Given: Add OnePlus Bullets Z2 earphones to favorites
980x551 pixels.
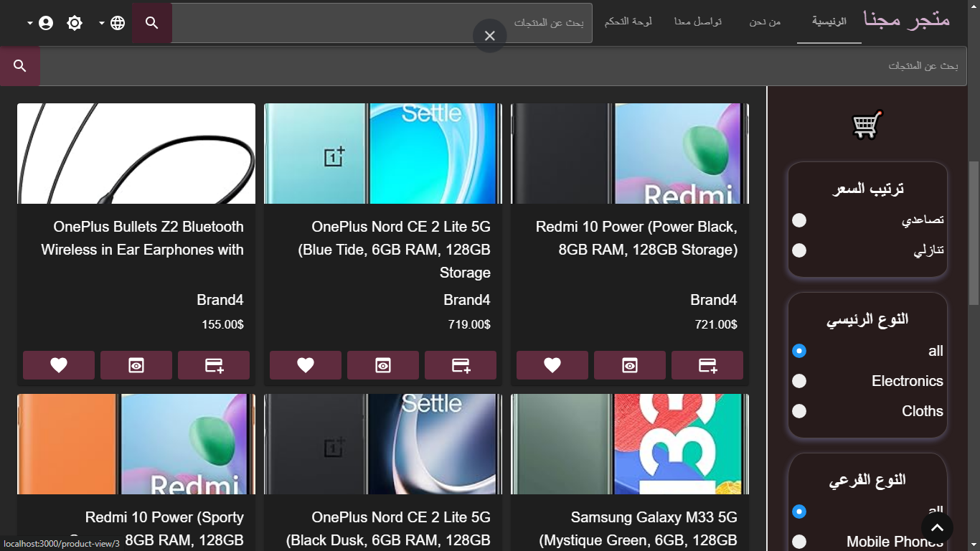Looking at the screenshot, I should (59, 365).
